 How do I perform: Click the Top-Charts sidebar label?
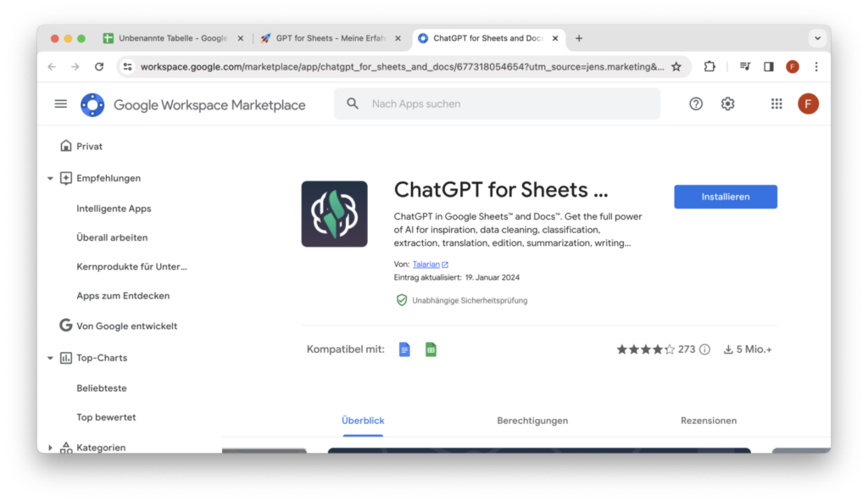[x=102, y=358]
